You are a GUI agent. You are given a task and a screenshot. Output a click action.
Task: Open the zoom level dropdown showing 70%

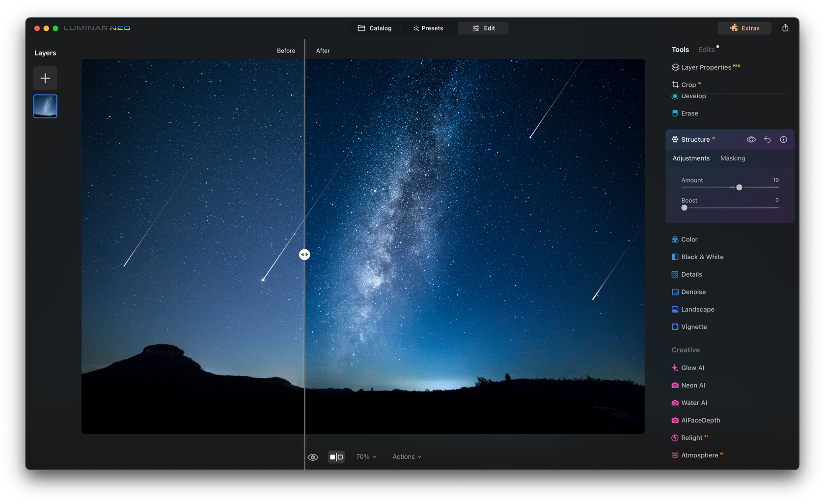pos(366,456)
